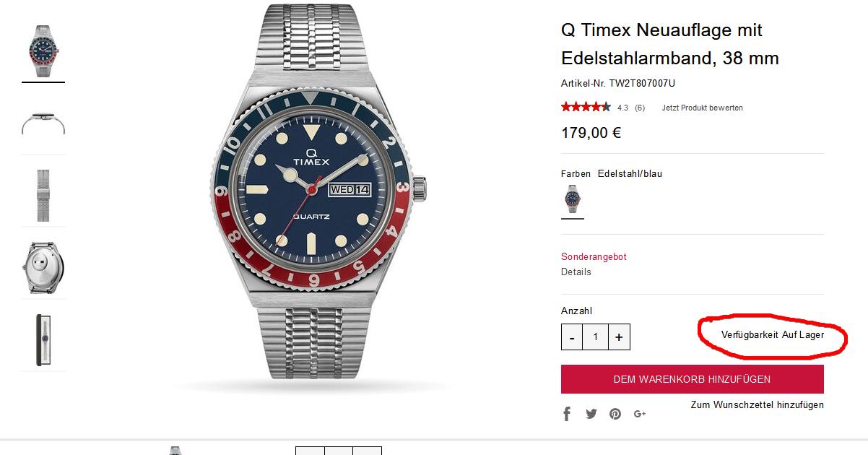The height and width of the screenshot is (455, 868).
Task: Share product on Google Plus
Action: [x=640, y=414]
